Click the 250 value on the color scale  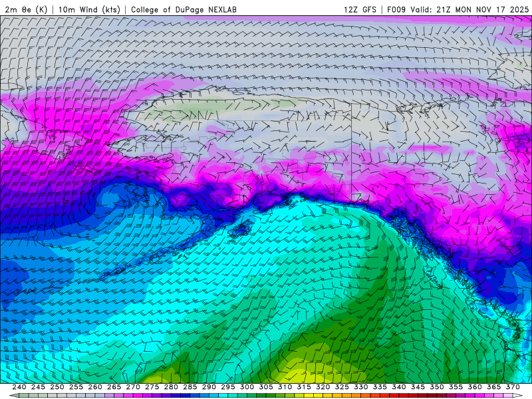pos(57,387)
